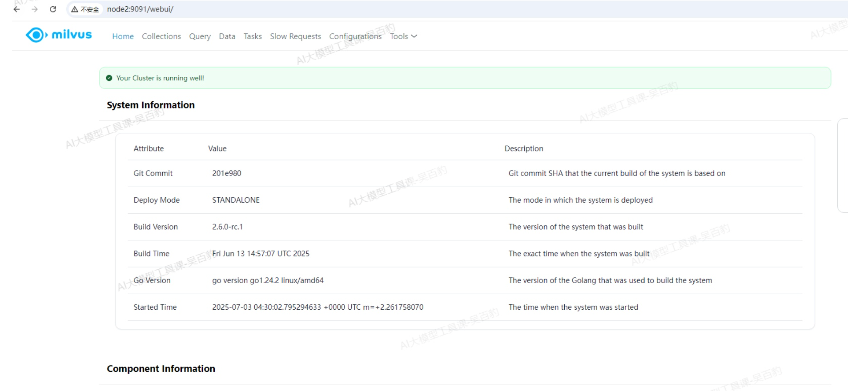Open the Home tab
Screen dimensions: 868x391
[x=123, y=36]
